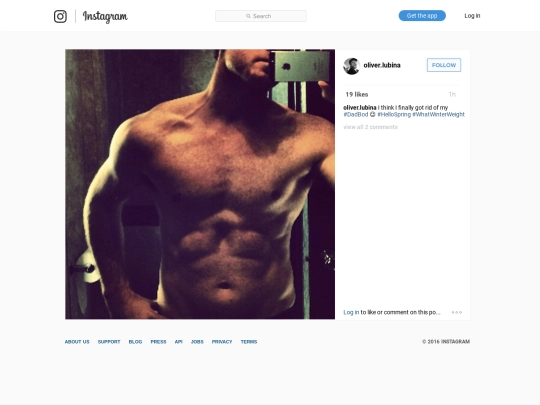Open the #DadBod hashtag
This screenshot has height=405, width=540.
click(356, 114)
